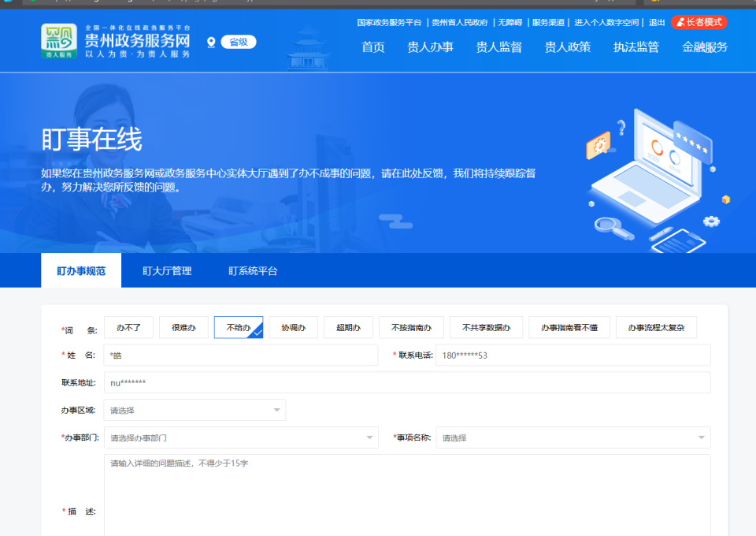Switch to the 盯系统平台 tab
This screenshot has width=756, height=536.
[250, 270]
